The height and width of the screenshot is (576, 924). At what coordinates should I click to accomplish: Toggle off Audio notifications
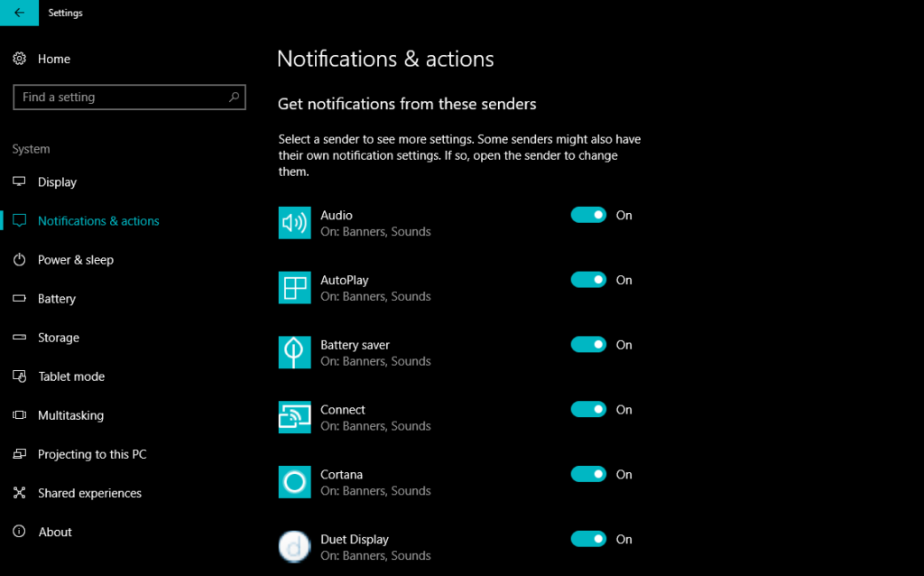[588, 215]
